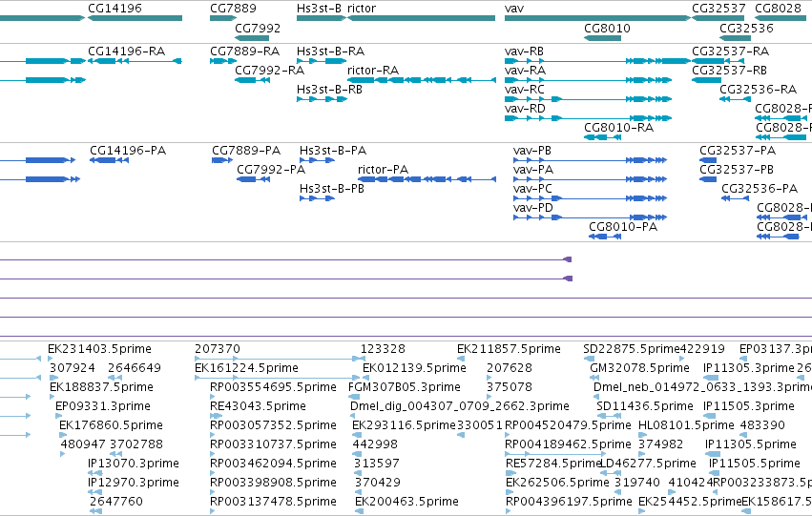The width and height of the screenshot is (812, 516).
Task: Select the FGM307B05.3prime EST label
Action: click(x=405, y=387)
